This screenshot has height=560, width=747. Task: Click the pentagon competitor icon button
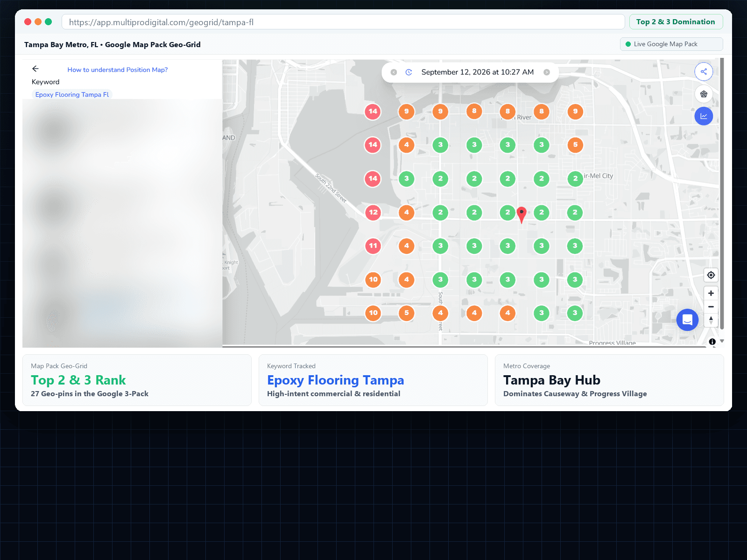tap(704, 94)
